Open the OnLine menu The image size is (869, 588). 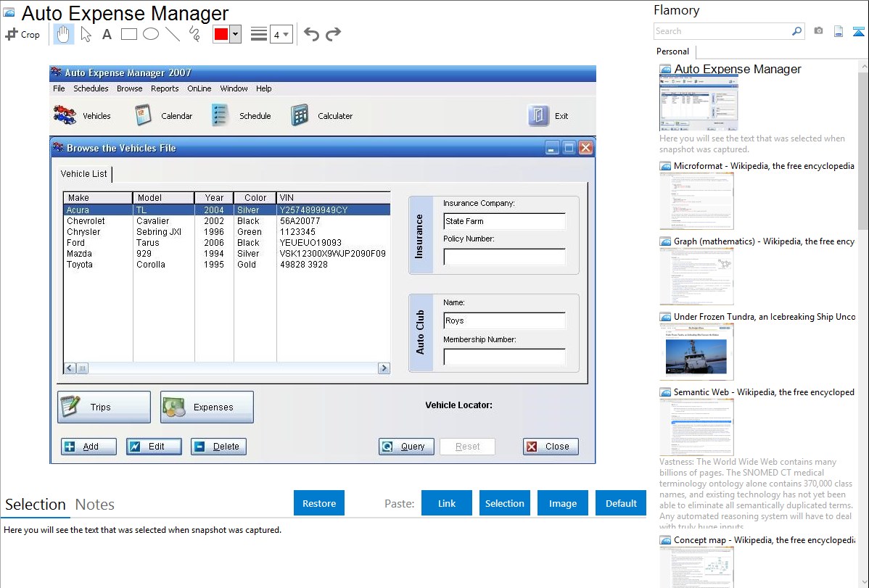click(x=199, y=88)
